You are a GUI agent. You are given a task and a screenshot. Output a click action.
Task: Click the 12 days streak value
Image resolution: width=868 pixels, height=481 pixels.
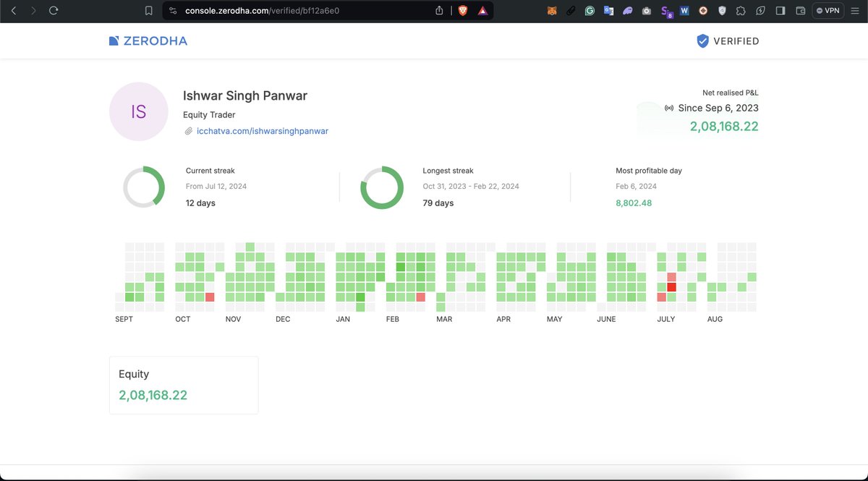click(x=200, y=203)
